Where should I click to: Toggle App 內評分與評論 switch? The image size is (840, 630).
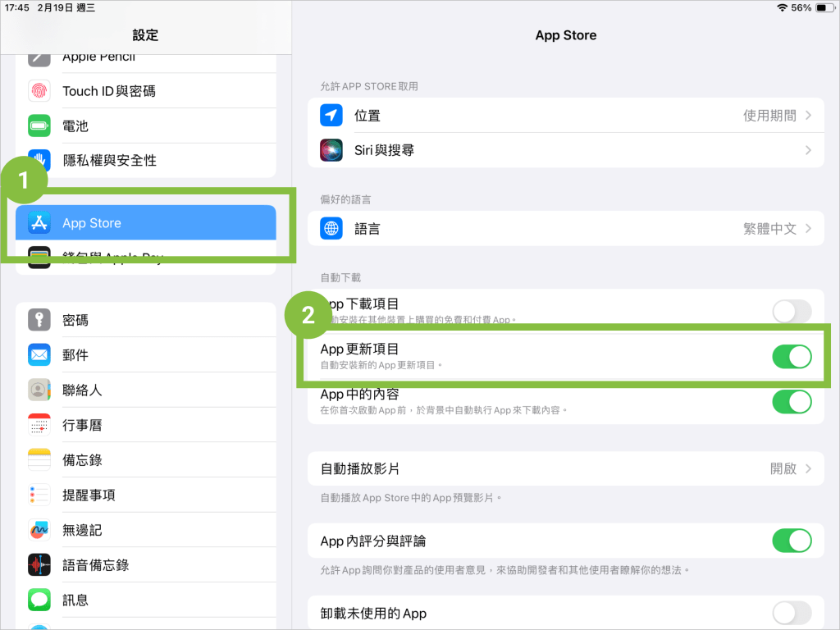click(792, 541)
